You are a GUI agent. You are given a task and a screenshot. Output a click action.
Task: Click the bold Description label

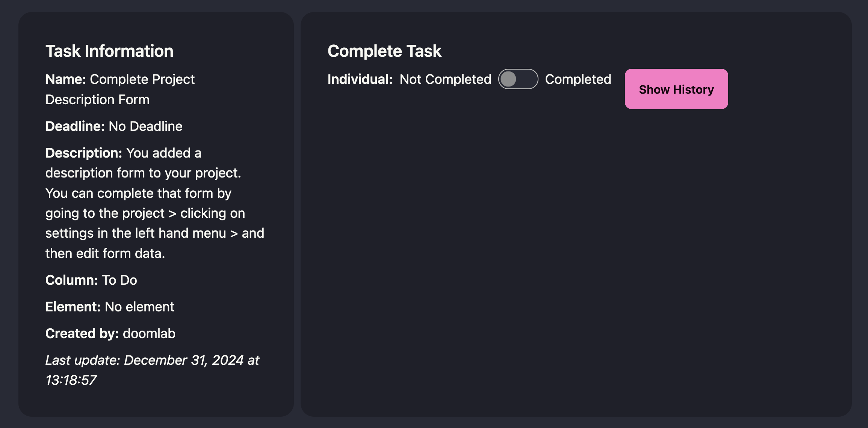83,153
